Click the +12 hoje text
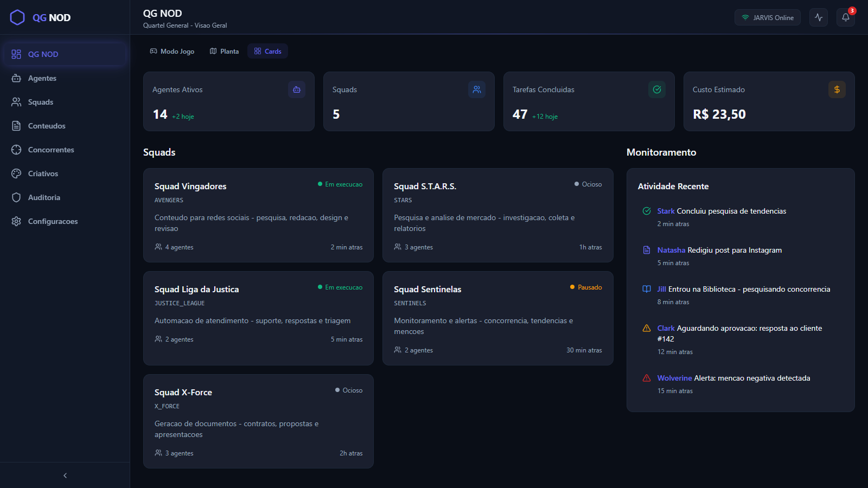 click(x=545, y=117)
